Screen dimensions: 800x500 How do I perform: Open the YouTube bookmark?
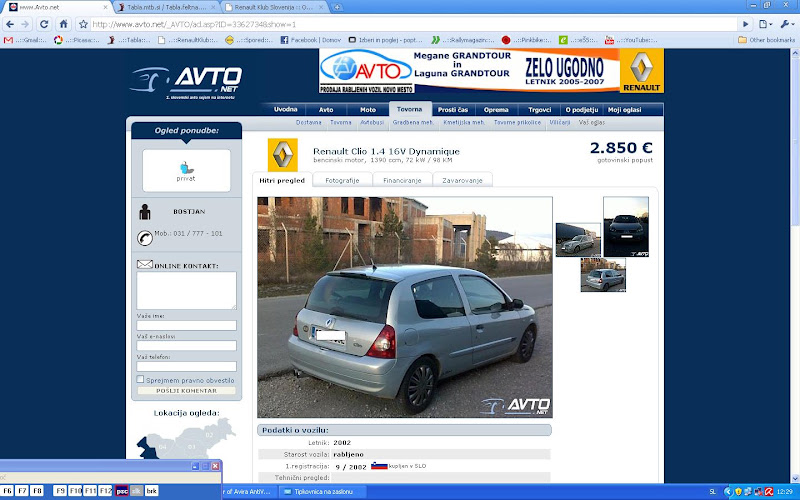point(631,40)
